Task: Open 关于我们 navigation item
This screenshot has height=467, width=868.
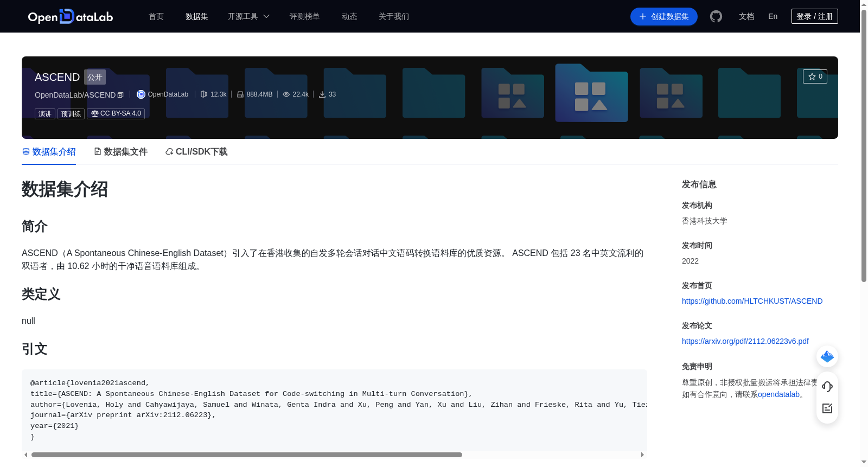Action: point(394,16)
